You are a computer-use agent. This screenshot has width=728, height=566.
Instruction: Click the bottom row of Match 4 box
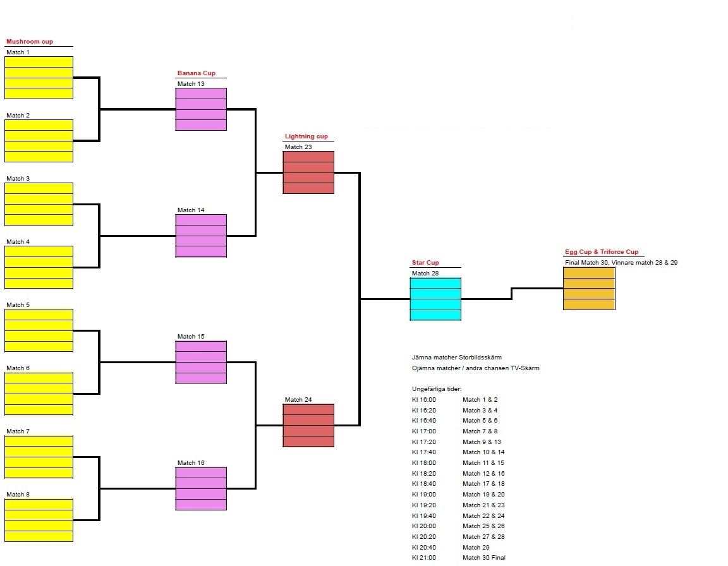(39, 284)
